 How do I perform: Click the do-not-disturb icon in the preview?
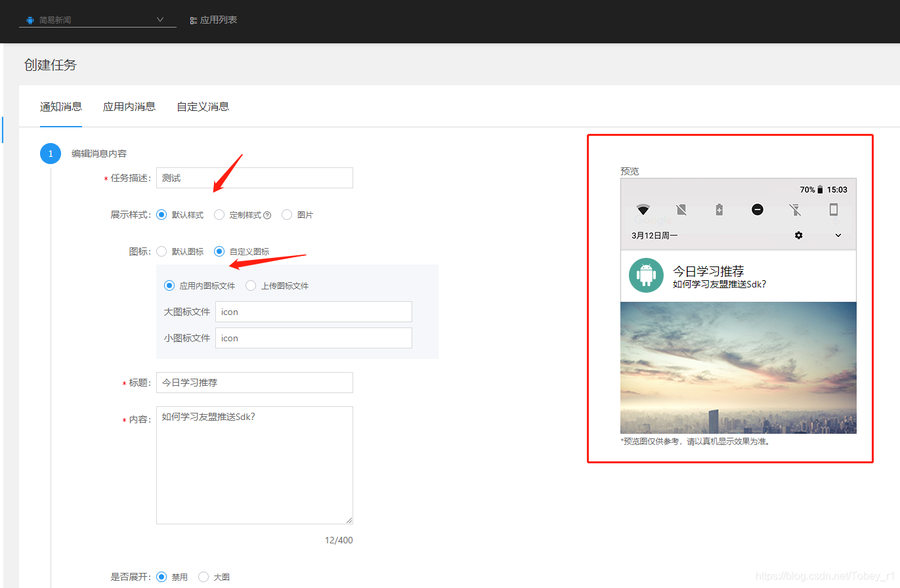(x=757, y=209)
